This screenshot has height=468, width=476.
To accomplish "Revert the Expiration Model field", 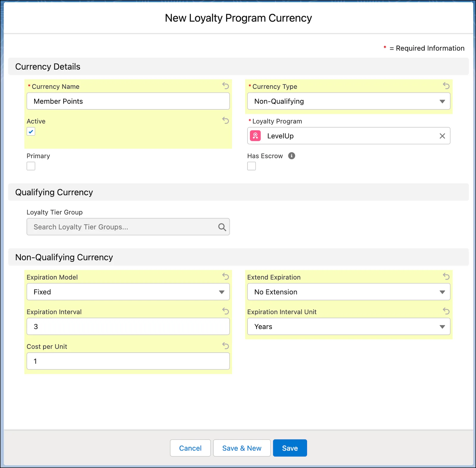I will 226,277.
